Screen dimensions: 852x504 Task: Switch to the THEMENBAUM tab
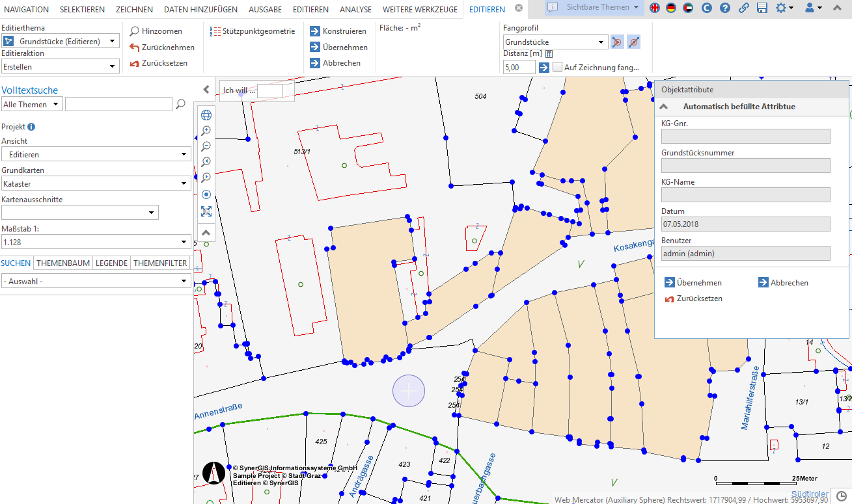click(63, 263)
